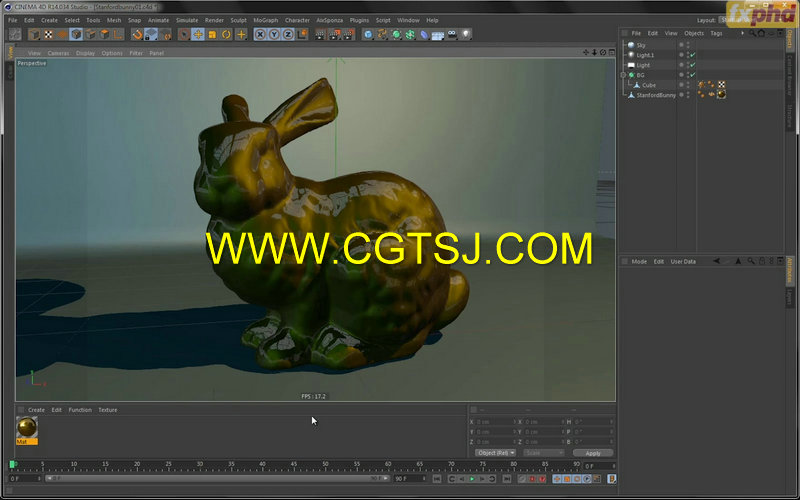
Task: Open the spline pen tools icon
Action: (x=382, y=35)
